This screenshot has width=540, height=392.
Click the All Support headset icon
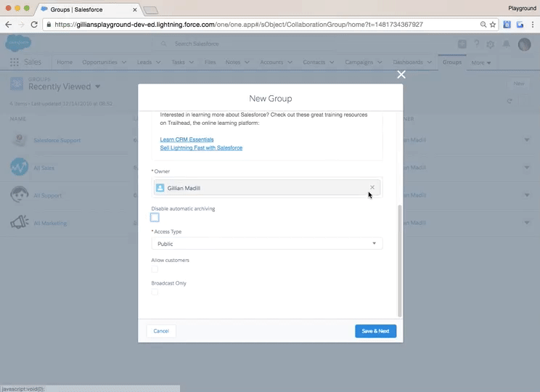(x=20, y=195)
